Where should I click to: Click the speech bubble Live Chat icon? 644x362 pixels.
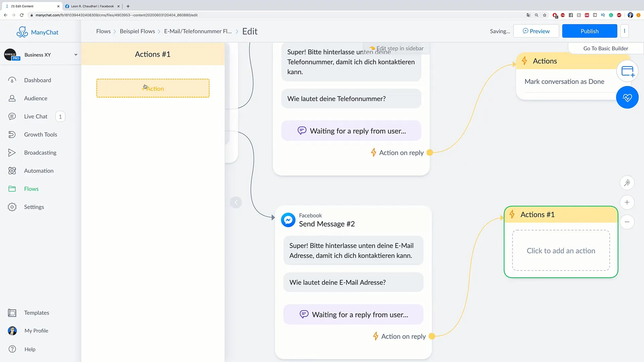click(x=12, y=116)
